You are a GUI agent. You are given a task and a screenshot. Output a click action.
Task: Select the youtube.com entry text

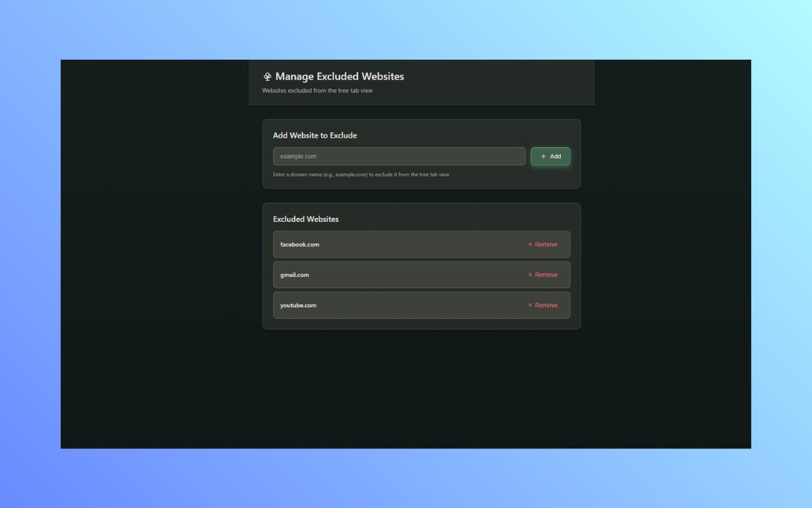tap(298, 305)
